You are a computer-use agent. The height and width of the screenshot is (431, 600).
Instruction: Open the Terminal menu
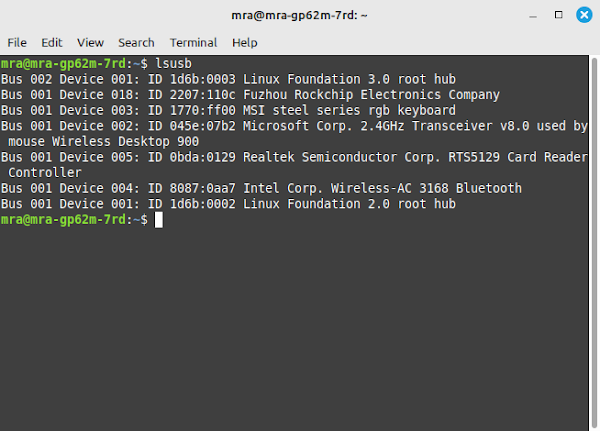click(x=193, y=42)
